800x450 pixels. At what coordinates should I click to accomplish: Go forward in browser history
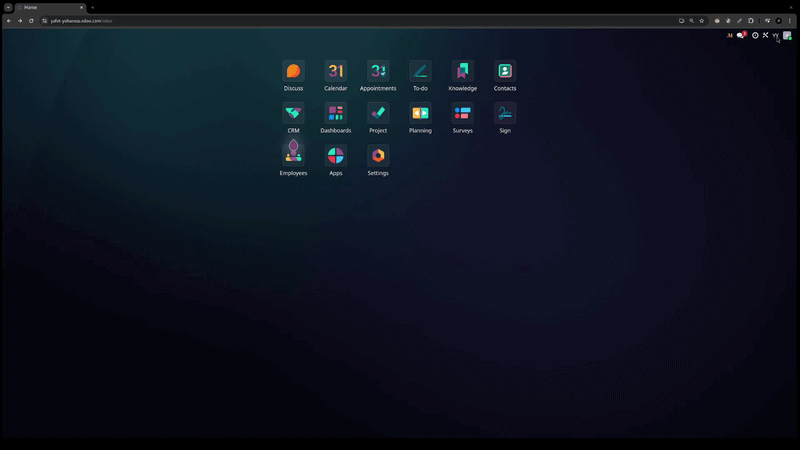(x=20, y=21)
